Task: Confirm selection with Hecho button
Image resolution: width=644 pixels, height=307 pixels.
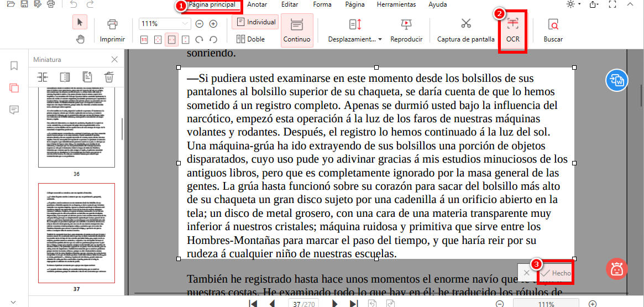Action: pos(556,273)
